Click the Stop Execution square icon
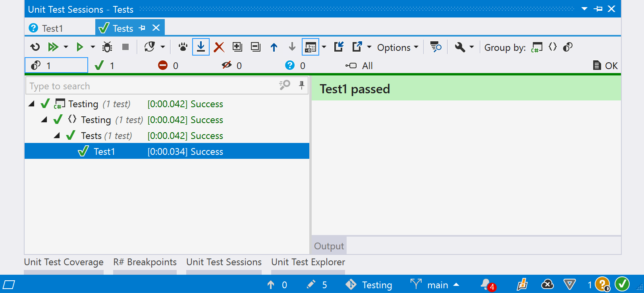 [125, 47]
